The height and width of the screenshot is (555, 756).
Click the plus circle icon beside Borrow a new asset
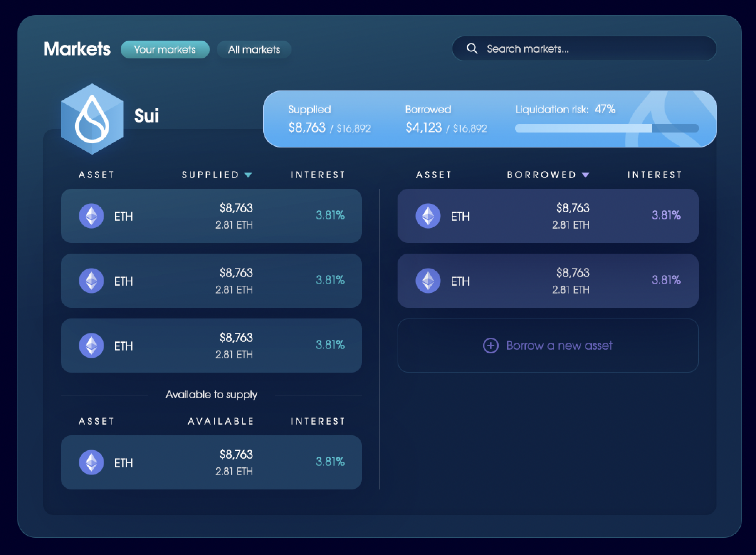(490, 346)
